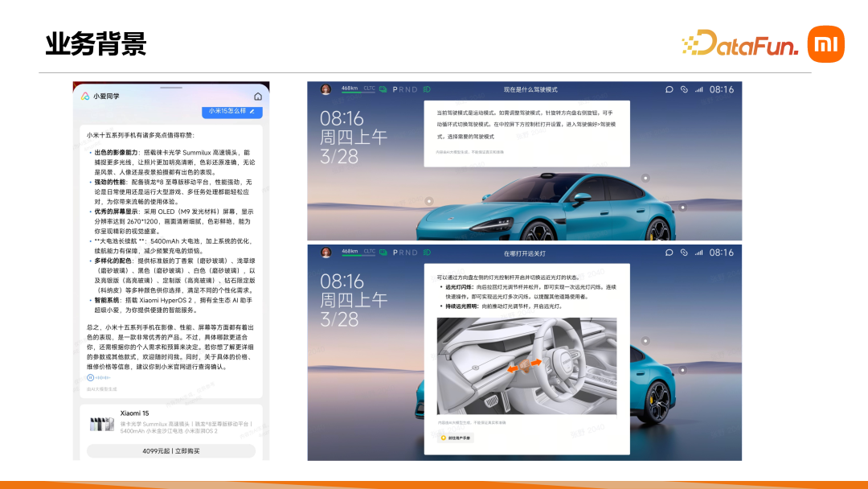Image resolution: width=868 pixels, height=489 pixels.
Task: Pull the drag handle atop the XiaoAI sheet
Action: (171, 88)
